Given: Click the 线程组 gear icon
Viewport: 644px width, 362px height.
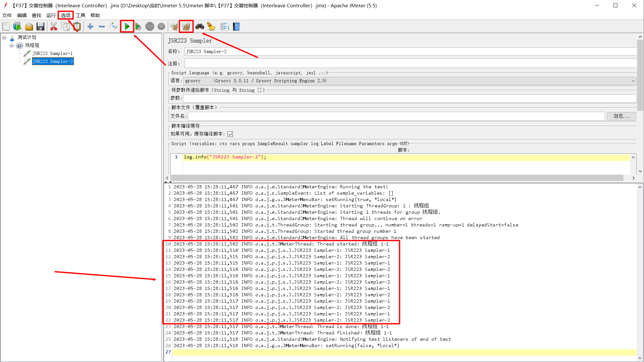Looking at the screenshot, I should click(x=20, y=45).
